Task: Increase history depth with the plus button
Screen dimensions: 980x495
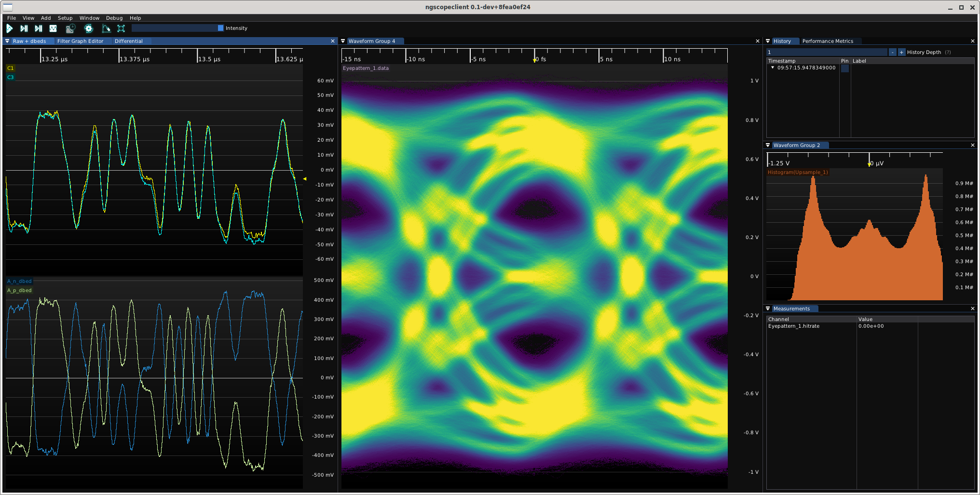Action: pos(901,53)
